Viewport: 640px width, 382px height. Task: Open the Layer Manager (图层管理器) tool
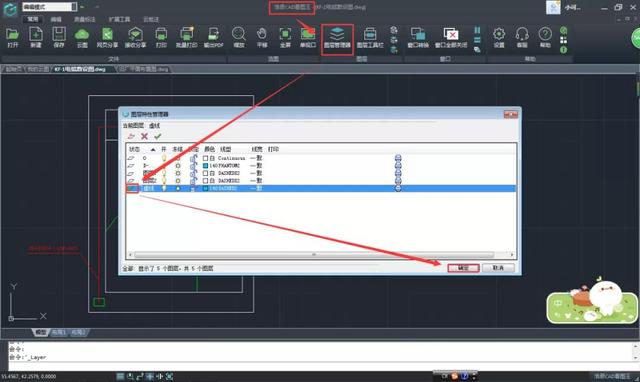[x=337, y=38]
